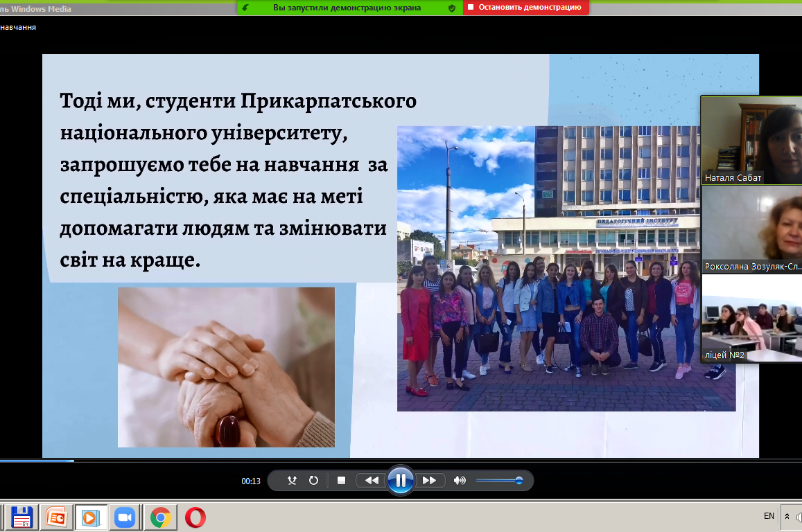The width and height of the screenshot is (802, 532).
Task: Stop screen sharing with the red button
Action: pos(525,8)
